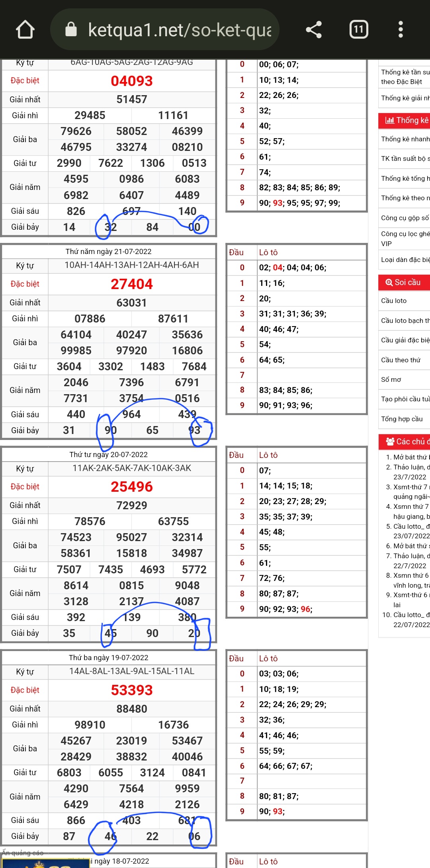Select loto row 82; 83; 84; 85; 86; 89
Image resolution: width=430 pixels, height=868 pixels.
pos(299,188)
